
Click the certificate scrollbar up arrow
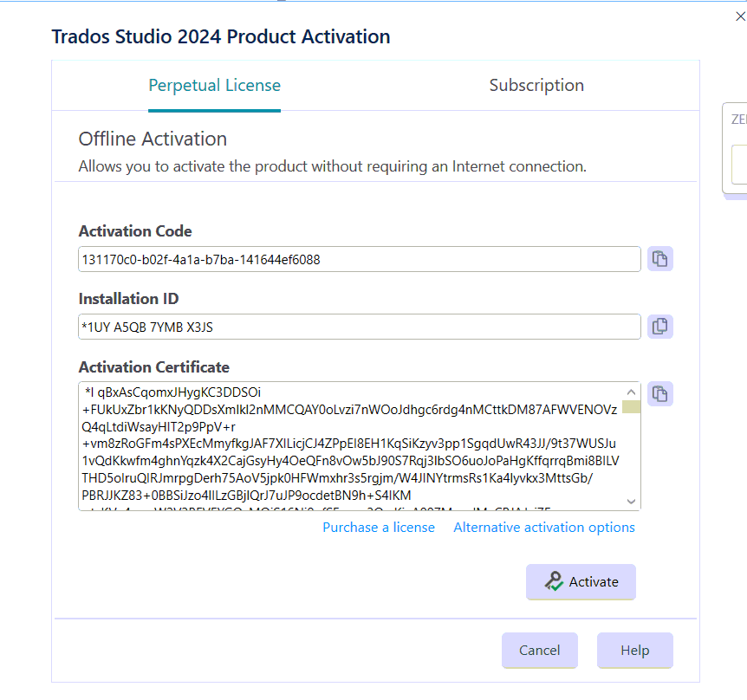(x=631, y=392)
